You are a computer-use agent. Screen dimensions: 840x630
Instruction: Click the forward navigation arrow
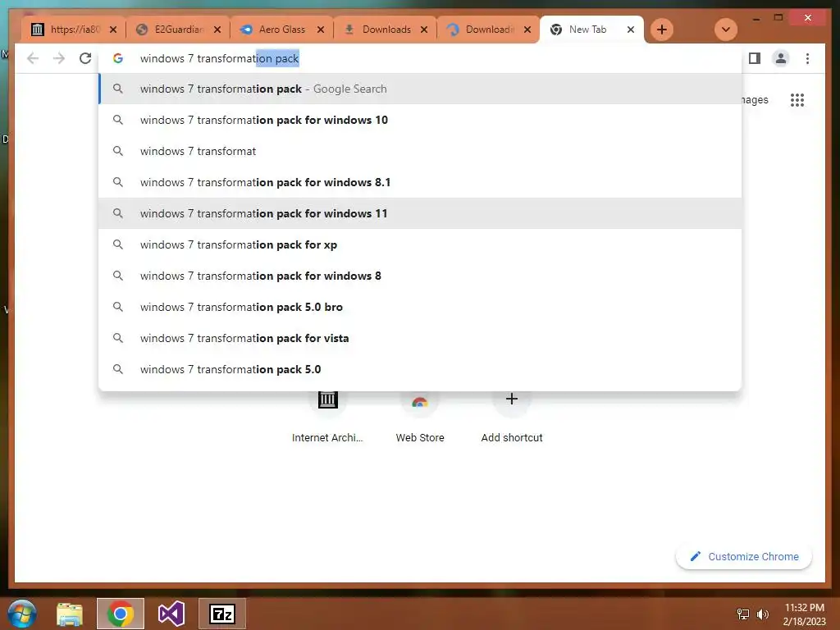[x=59, y=58]
